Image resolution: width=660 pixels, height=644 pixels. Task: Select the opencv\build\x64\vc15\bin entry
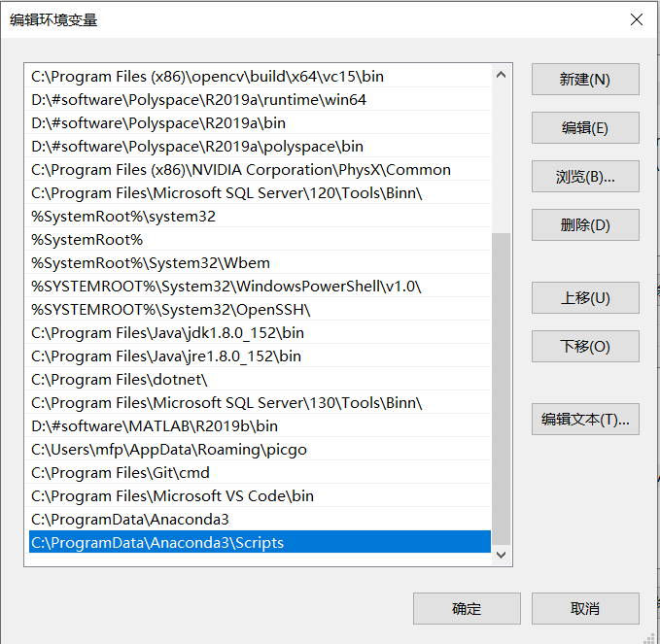260,76
